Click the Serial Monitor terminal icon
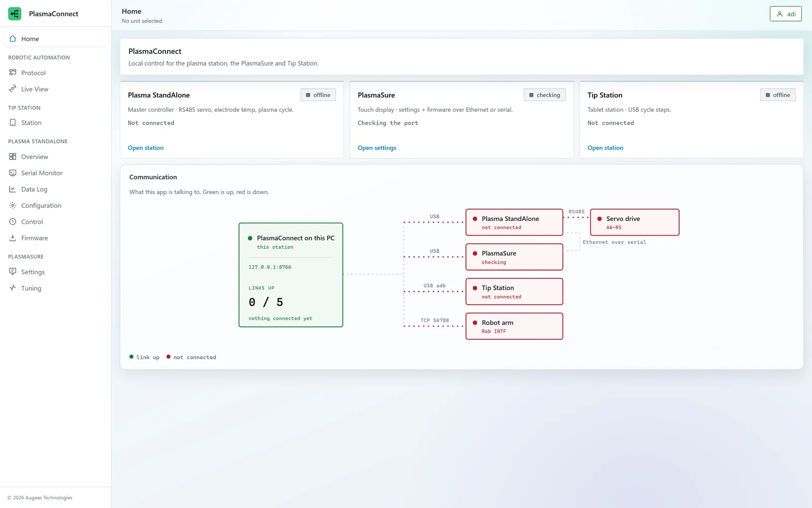The image size is (812, 508). 13,173
